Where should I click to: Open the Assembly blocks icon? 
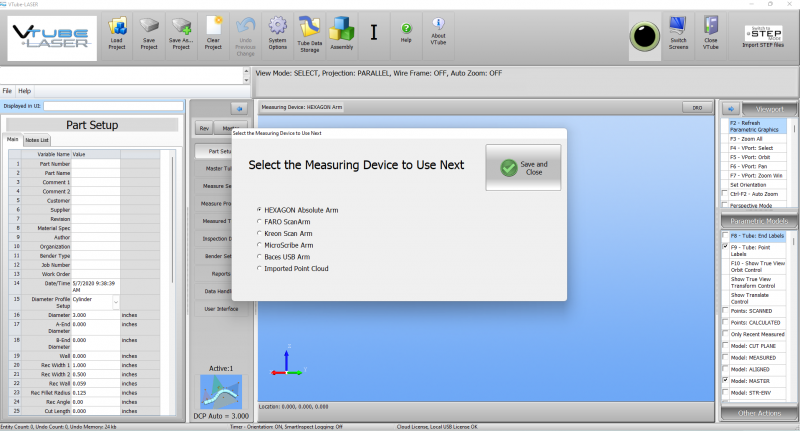(x=341, y=29)
